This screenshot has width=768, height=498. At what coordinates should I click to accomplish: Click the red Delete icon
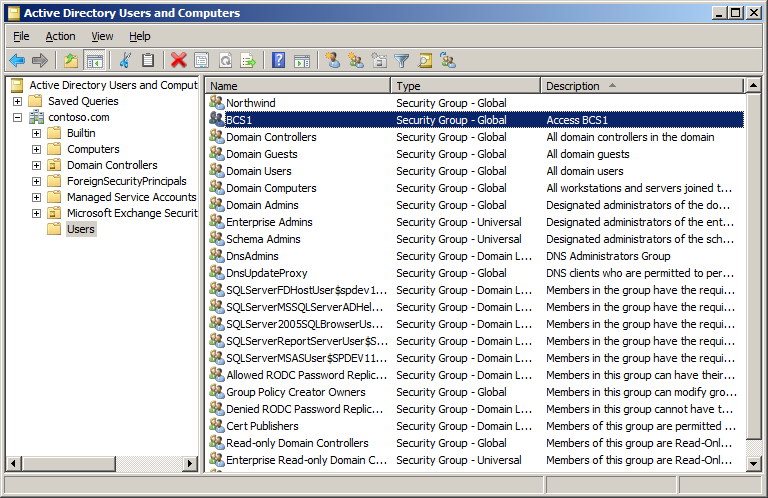click(x=178, y=61)
